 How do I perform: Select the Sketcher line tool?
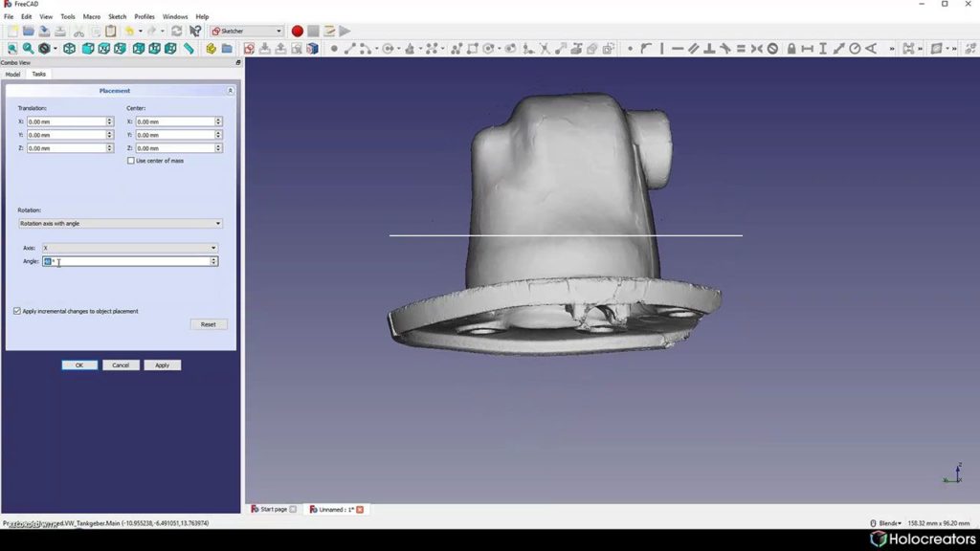pyautogui.click(x=349, y=49)
